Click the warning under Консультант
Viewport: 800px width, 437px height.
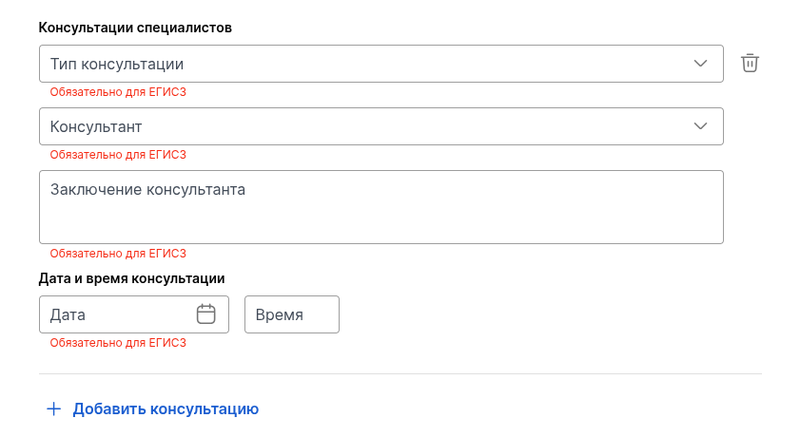coord(118,155)
